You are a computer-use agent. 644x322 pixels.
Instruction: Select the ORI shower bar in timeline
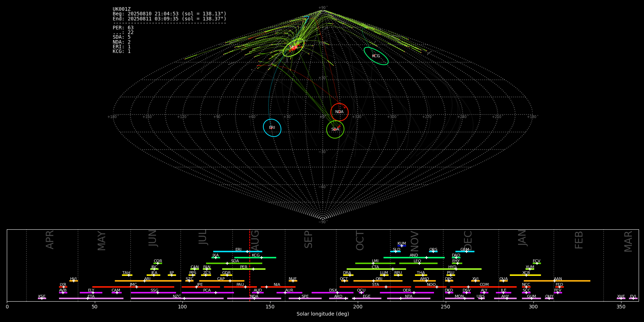pos(378,281)
